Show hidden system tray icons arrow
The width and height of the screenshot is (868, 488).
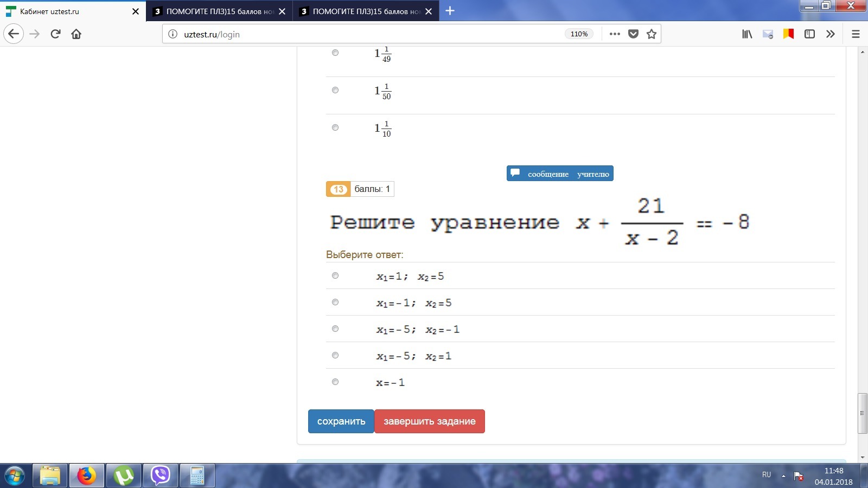(783, 476)
